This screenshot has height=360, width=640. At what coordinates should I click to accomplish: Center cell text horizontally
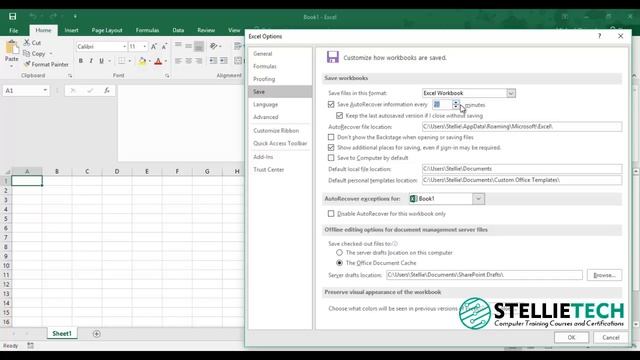[189, 61]
